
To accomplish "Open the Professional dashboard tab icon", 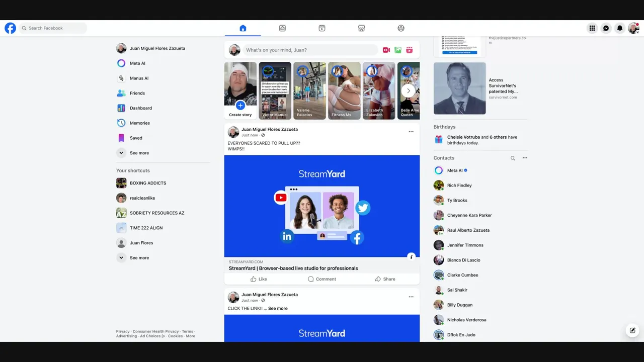I will point(282,28).
